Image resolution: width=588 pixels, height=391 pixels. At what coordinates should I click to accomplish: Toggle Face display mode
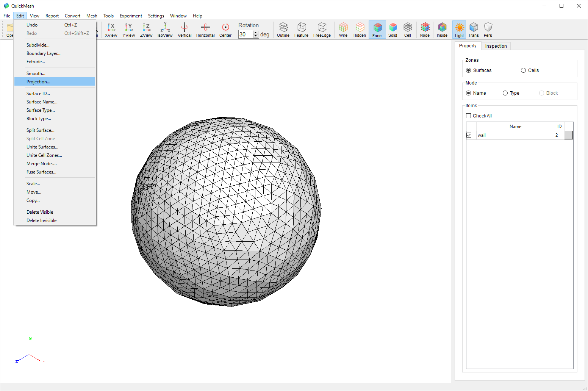[x=377, y=30]
